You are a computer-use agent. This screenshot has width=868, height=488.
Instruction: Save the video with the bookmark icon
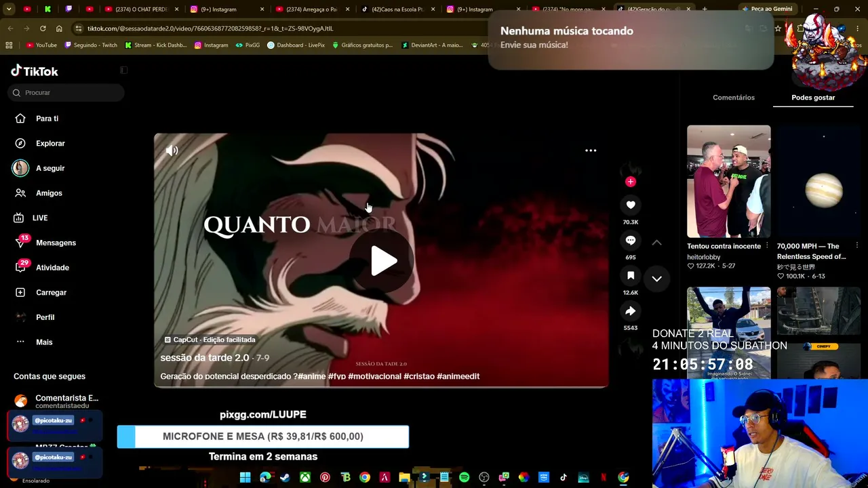(631, 275)
